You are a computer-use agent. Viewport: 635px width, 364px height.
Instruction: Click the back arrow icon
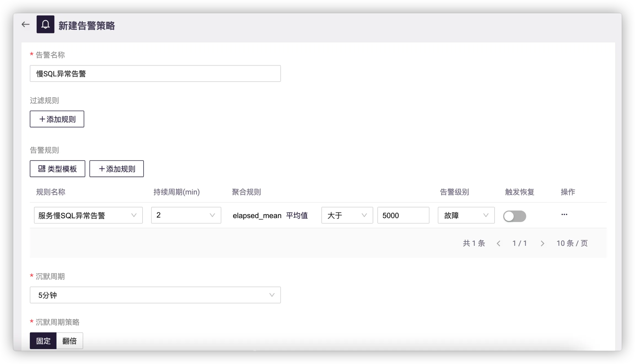point(25,25)
